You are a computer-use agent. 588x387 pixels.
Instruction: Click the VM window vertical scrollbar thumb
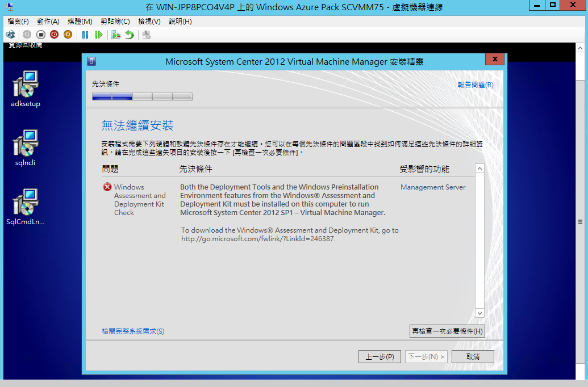point(581,222)
